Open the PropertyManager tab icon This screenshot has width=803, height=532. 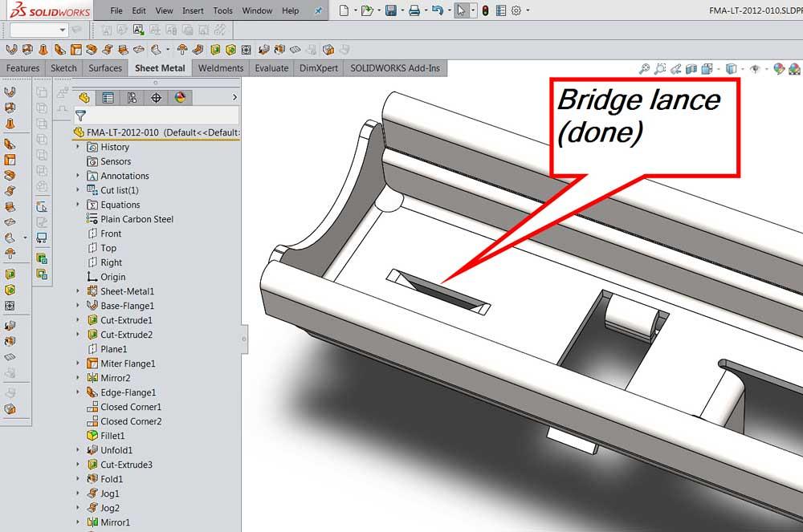click(x=108, y=98)
